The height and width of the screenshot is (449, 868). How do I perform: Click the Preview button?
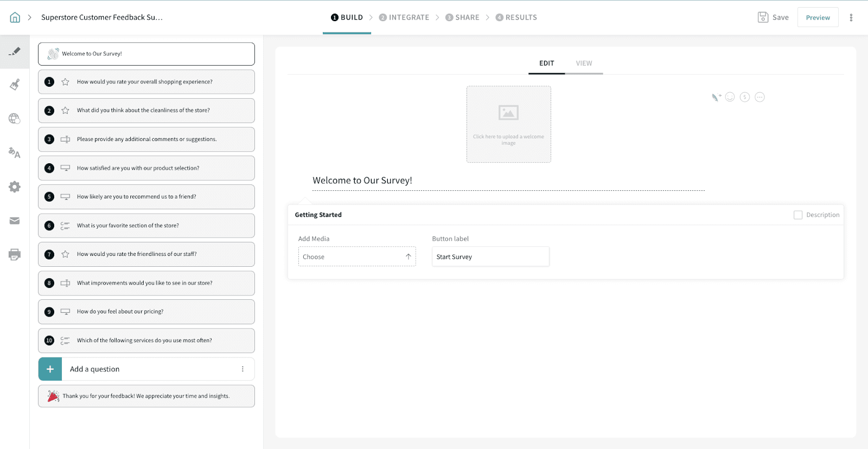tap(818, 17)
